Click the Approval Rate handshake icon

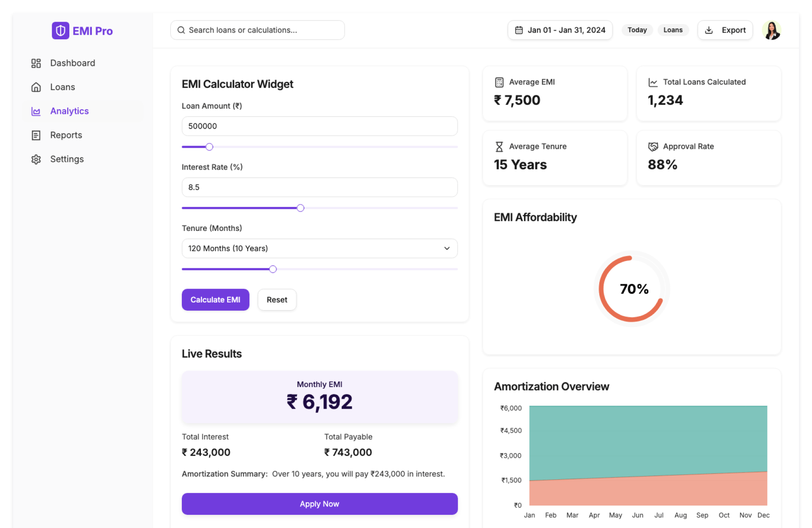[653, 147]
